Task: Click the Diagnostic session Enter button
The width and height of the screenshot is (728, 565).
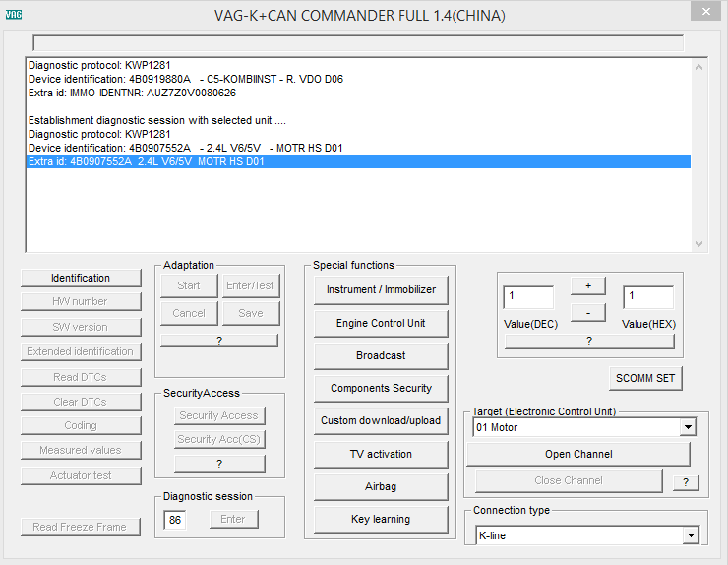Action: tap(233, 519)
